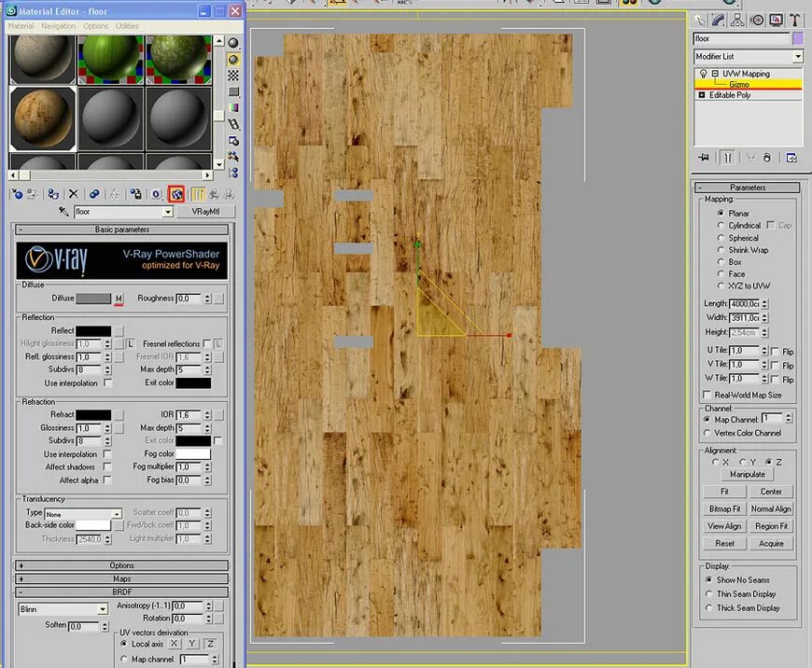Click the Fit alignment button

[x=724, y=492]
